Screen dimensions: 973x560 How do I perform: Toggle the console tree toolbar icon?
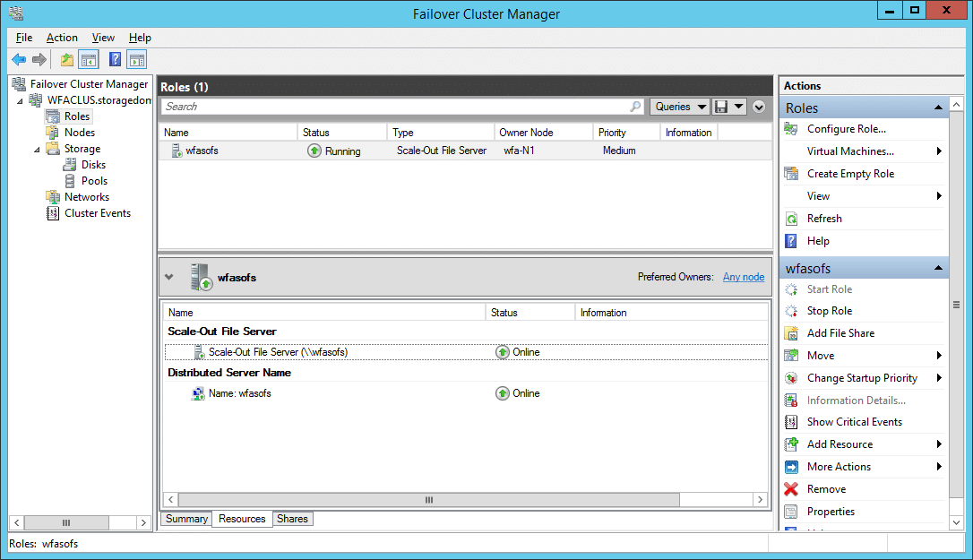pyautogui.click(x=89, y=60)
